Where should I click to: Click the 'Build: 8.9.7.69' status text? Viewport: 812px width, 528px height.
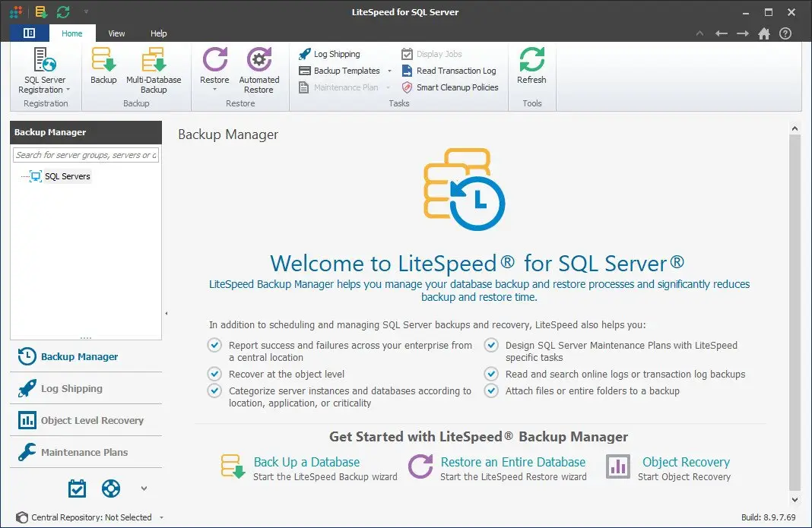pos(769,517)
